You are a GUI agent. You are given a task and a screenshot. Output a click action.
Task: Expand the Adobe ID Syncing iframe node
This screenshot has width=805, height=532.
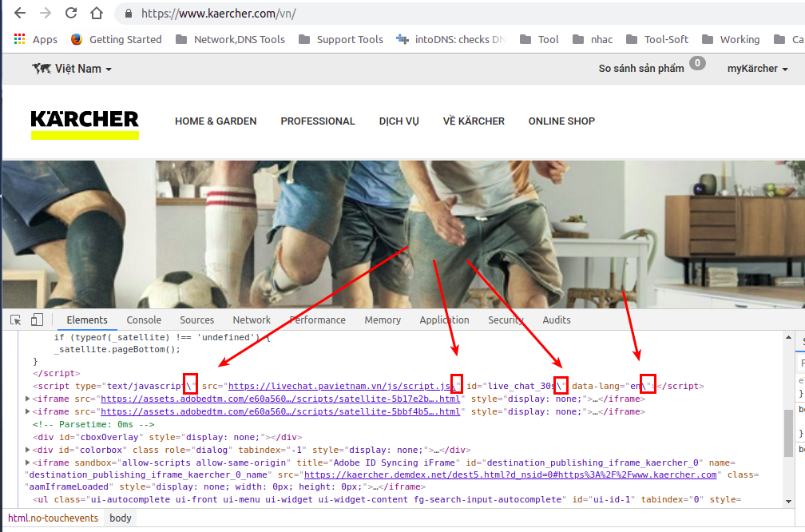pyautogui.click(x=27, y=463)
